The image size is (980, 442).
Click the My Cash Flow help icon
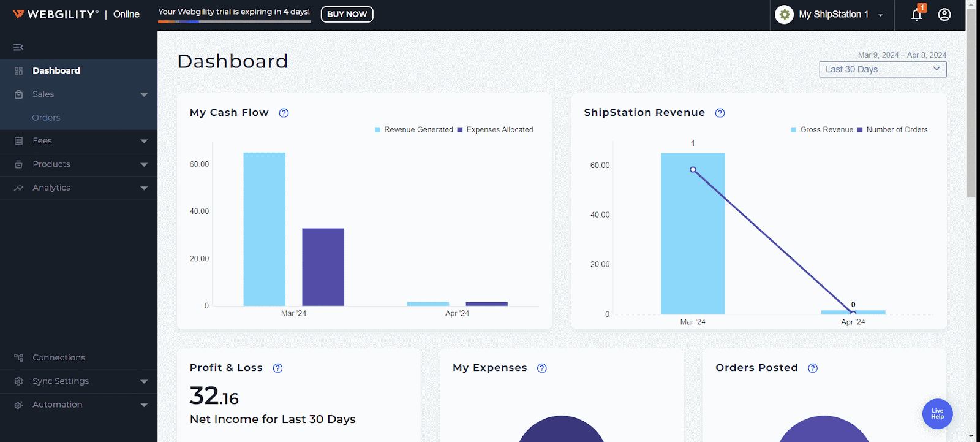[284, 113]
